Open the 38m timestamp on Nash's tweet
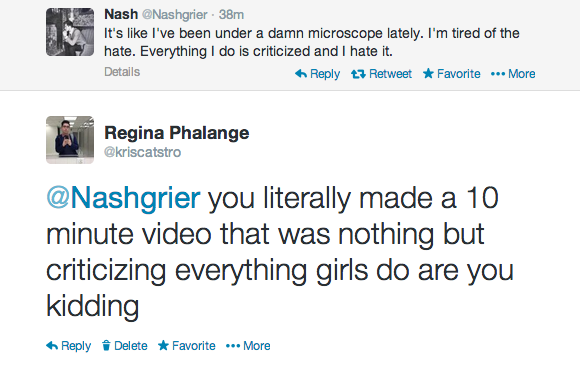580x365 pixels. 231,15
